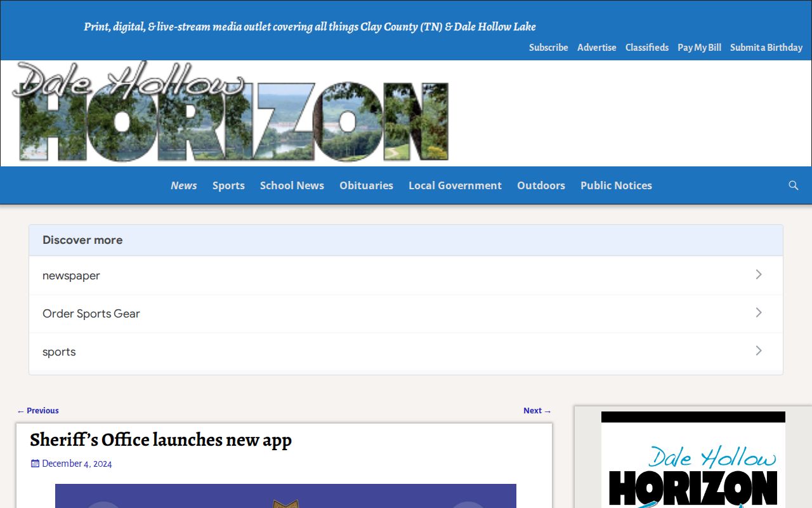The image size is (812, 508).
Task: Click the Discover more heading
Action: click(x=82, y=240)
